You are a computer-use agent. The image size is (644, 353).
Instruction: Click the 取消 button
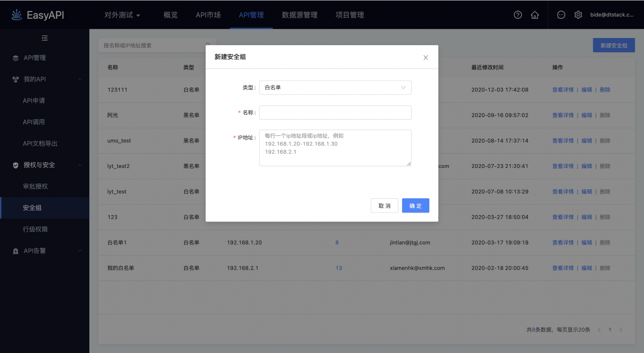(384, 205)
